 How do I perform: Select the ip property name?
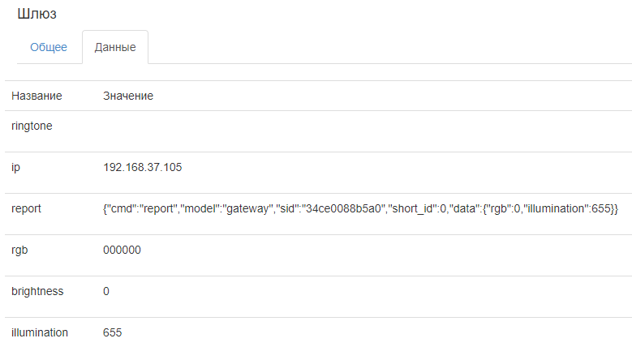(x=15, y=167)
